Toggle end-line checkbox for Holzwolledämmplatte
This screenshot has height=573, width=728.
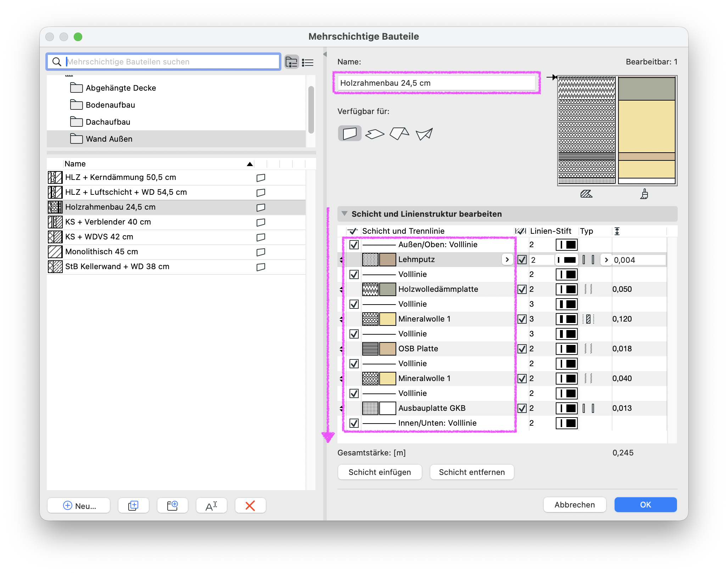(522, 289)
